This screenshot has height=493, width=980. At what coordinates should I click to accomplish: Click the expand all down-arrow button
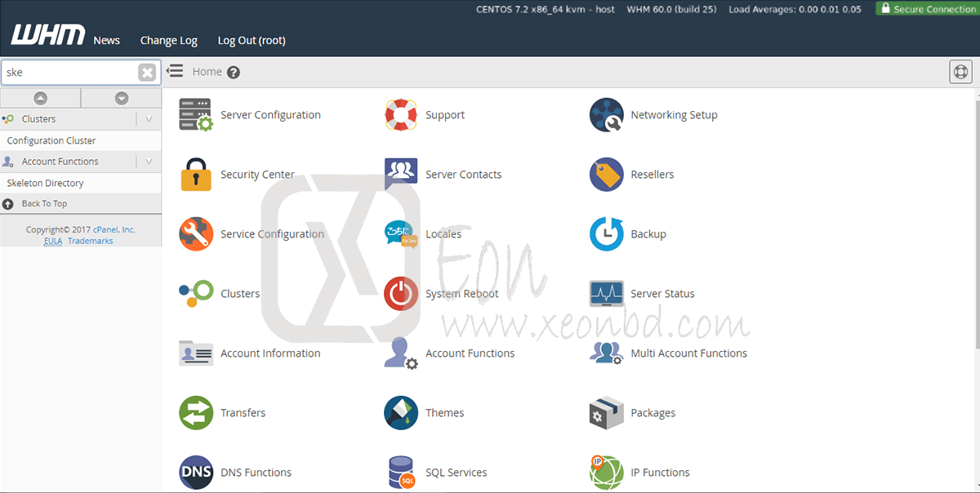[122, 98]
